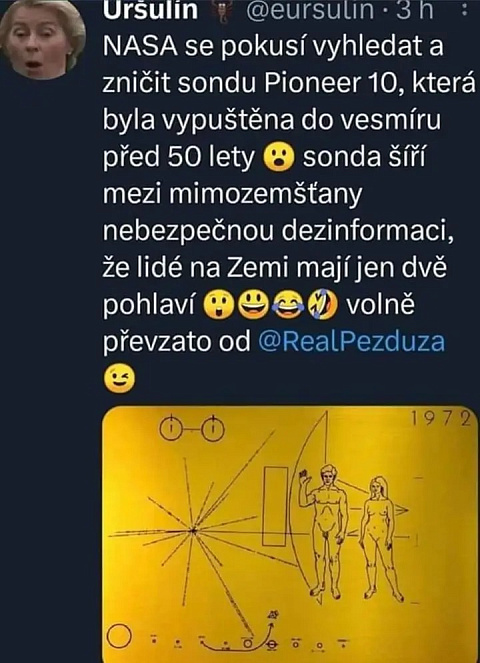Viewport: 480px width, 663px height.
Task: Click the winking emoji below the text
Action: click(x=120, y=377)
